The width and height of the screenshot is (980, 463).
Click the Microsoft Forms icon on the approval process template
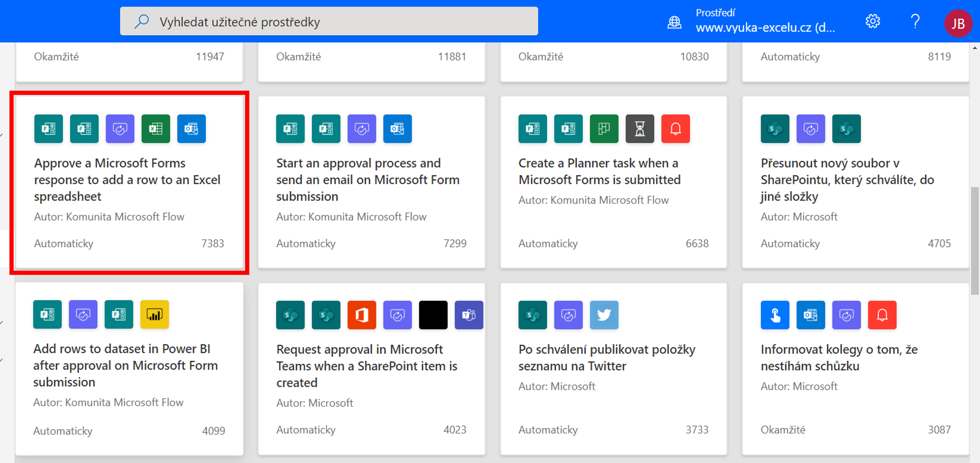(x=290, y=129)
